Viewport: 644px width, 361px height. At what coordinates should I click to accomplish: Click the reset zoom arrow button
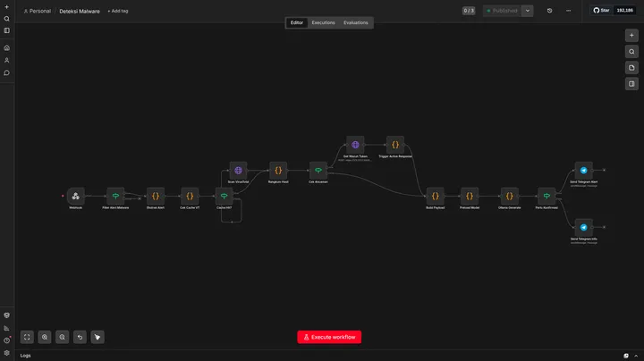point(80,337)
